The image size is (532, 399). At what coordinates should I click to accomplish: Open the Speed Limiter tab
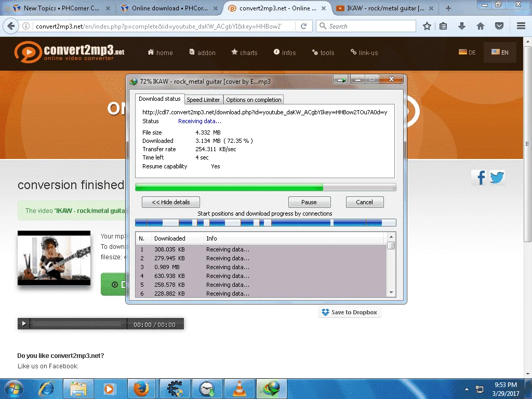click(203, 100)
